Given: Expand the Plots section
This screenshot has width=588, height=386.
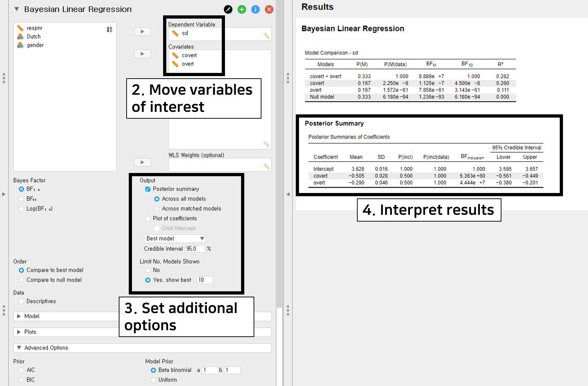Looking at the screenshot, I should click(x=30, y=332).
